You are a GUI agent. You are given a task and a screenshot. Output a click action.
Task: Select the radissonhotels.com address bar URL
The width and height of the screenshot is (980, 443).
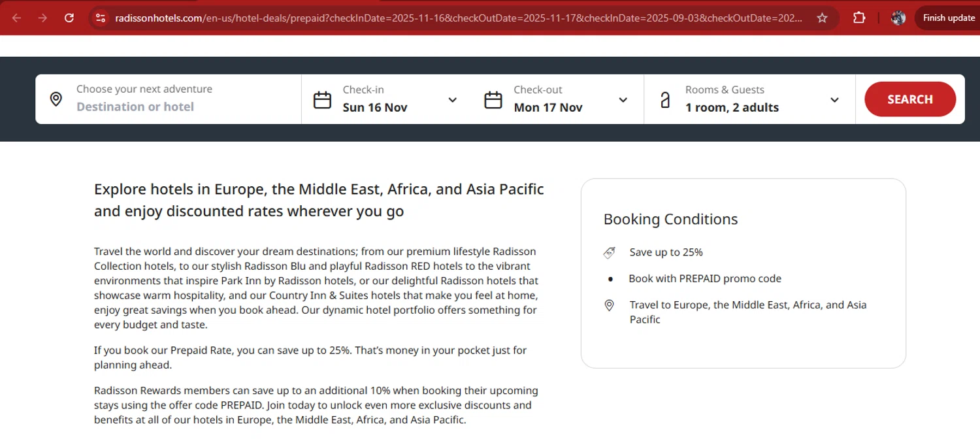coord(459,18)
